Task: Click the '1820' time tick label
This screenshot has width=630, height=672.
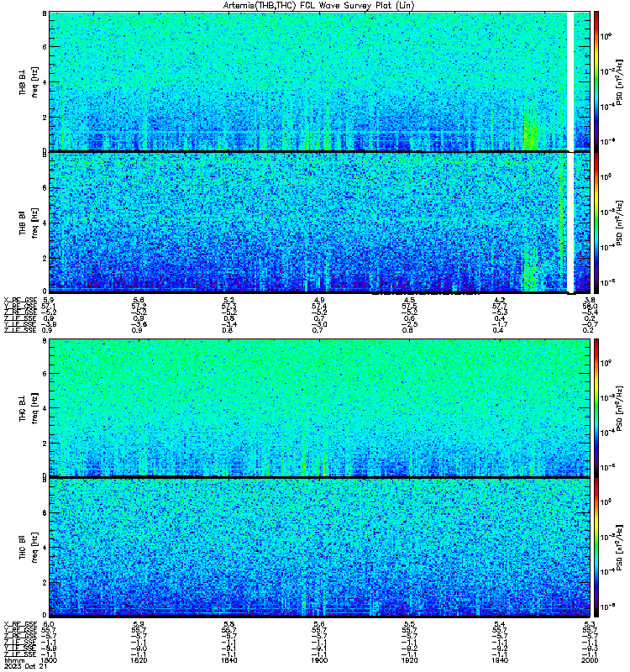Action: [x=139, y=660]
